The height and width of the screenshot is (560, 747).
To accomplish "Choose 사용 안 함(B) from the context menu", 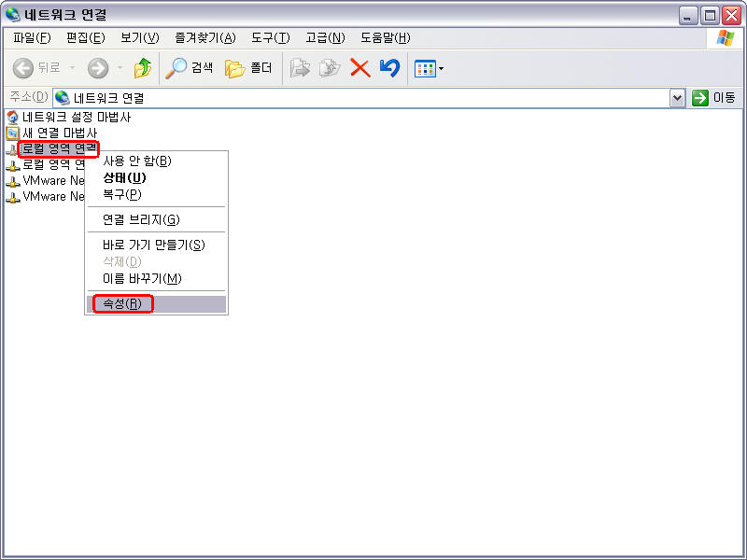I will (136, 161).
